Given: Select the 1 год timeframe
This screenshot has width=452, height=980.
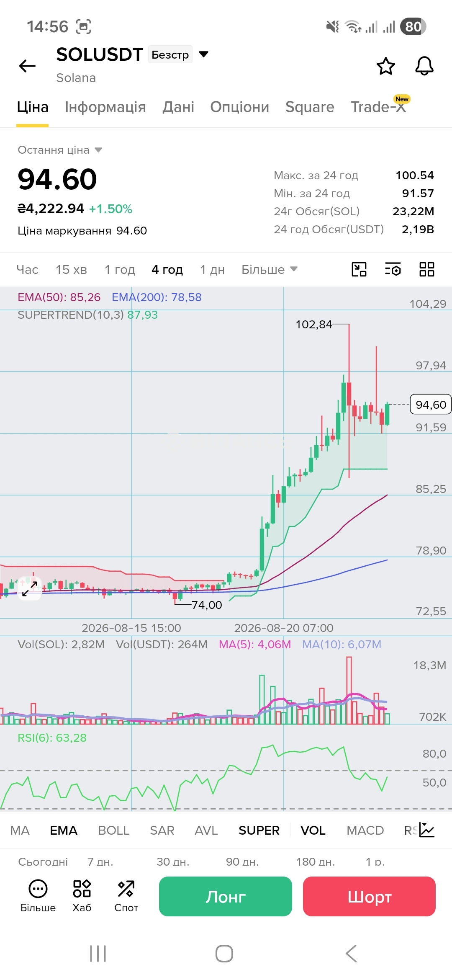Looking at the screenshot, I should coord(120,269).
